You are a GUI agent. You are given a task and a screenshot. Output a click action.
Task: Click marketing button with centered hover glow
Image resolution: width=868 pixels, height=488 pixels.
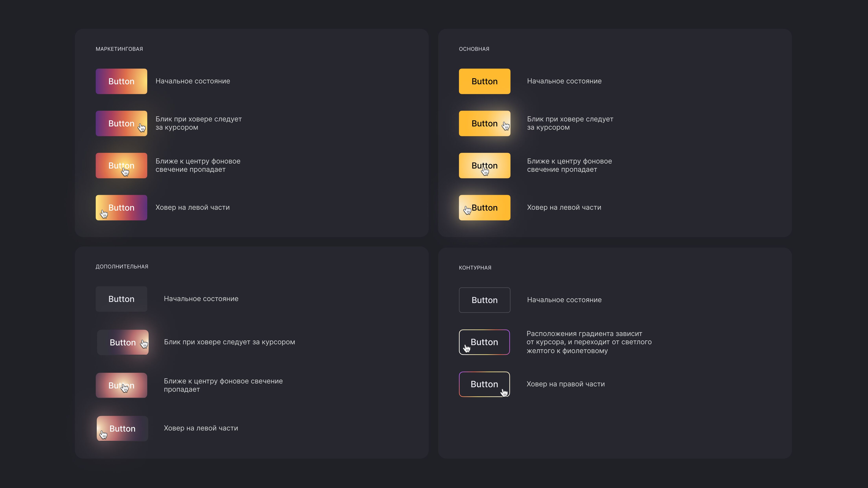coord(121,165)
